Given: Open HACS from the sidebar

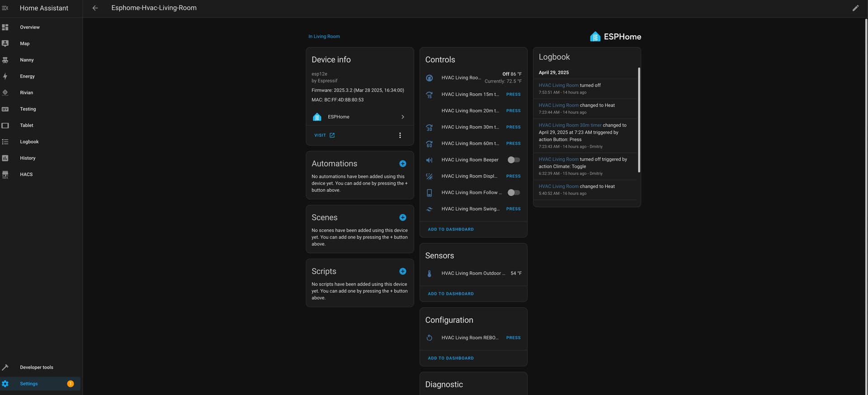Looking at the screenshot, I should pos(26,174).
